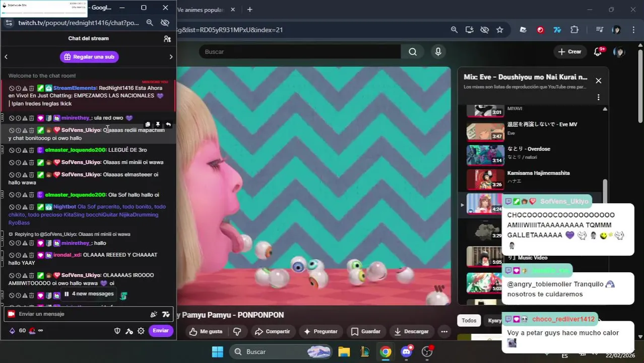Click zoom magnifier in chat popout address bar

coord(150,23)
